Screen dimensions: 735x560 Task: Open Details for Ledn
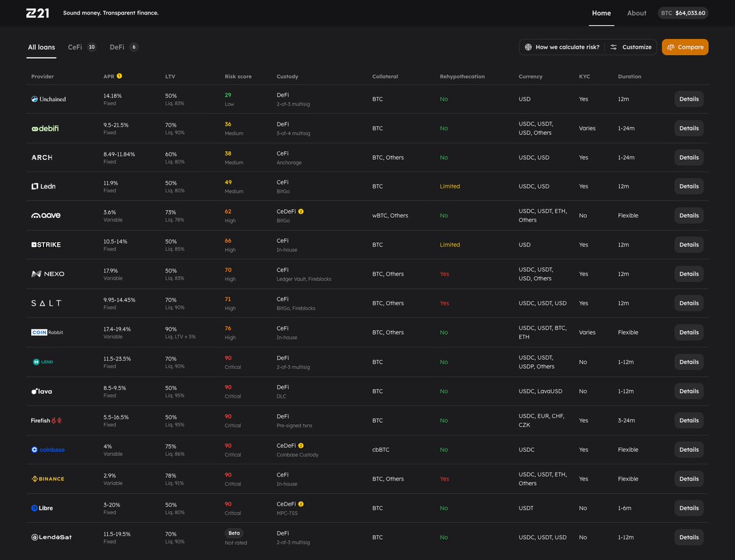click(689, 186)
